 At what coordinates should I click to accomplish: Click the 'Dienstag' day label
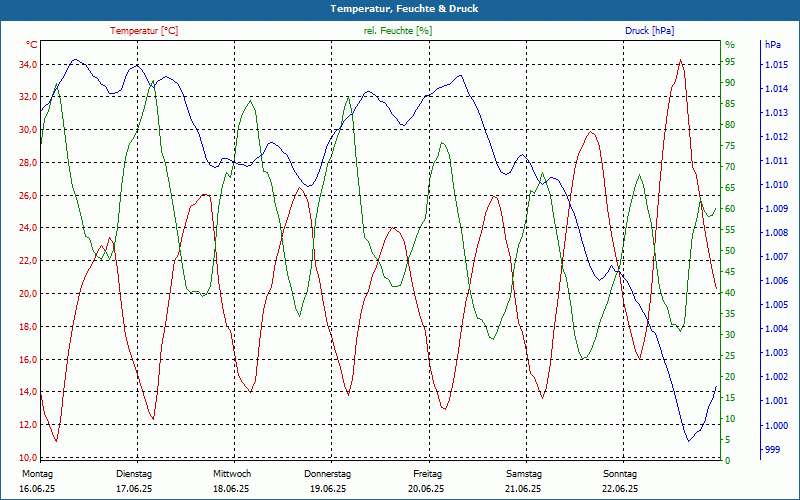point(134,474)
